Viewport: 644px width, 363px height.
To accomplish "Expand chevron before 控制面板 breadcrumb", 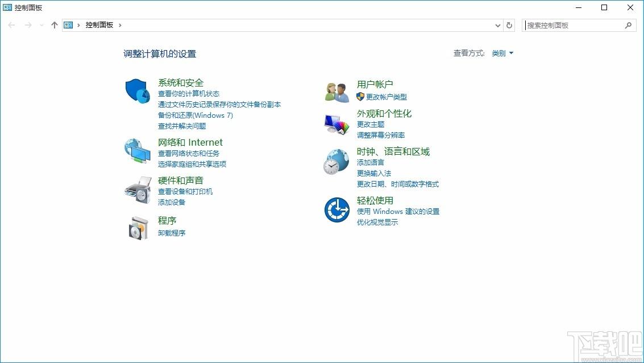I will 78,25.
